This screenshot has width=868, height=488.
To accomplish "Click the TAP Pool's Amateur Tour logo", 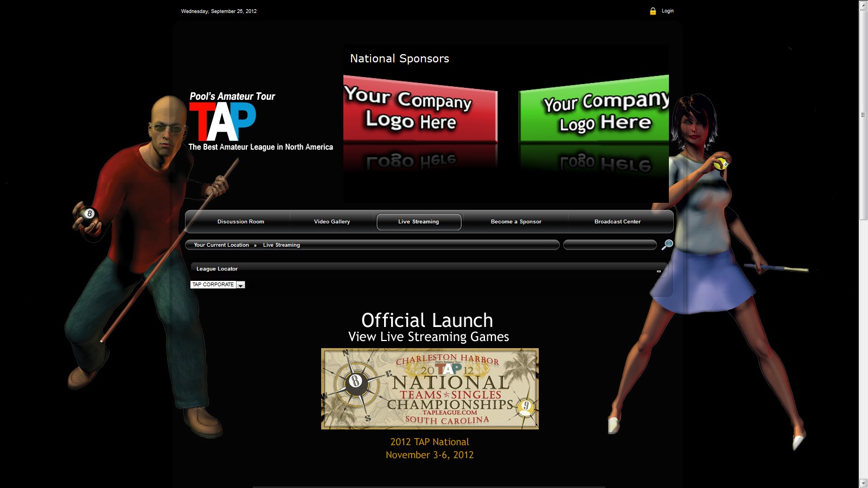I will [260, 121].
